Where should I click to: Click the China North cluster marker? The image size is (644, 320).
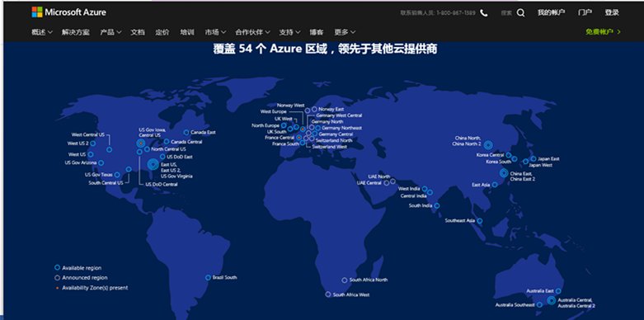[x=488, y=144]
